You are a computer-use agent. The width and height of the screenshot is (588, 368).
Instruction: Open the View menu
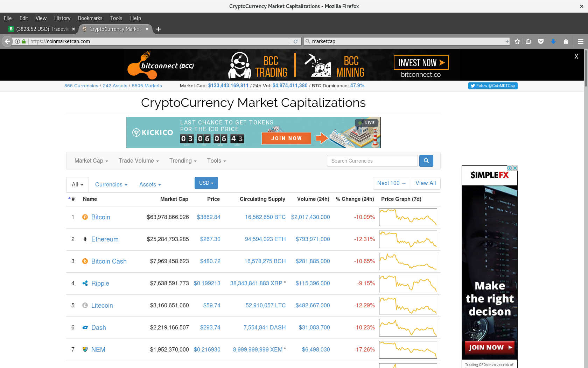41,18
